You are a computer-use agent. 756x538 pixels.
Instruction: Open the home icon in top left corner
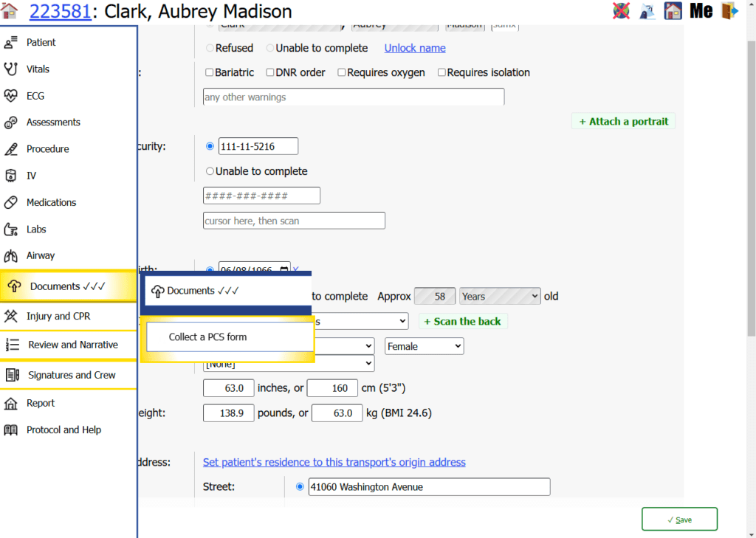[8, 11]
